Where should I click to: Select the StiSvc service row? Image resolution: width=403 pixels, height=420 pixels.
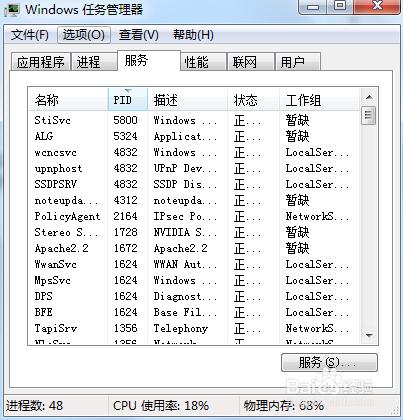[194, 120]
